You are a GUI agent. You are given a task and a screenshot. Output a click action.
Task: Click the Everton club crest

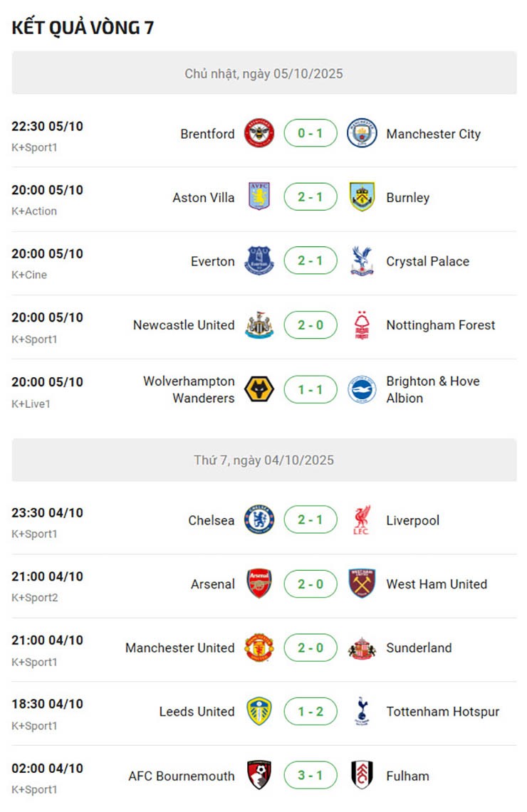coord(259,261)
